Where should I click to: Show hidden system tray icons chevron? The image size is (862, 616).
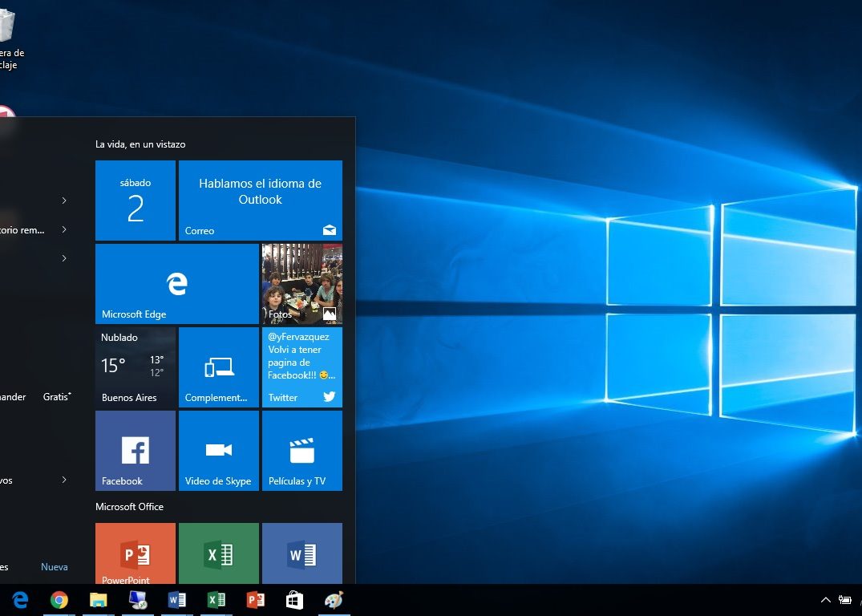825,600
